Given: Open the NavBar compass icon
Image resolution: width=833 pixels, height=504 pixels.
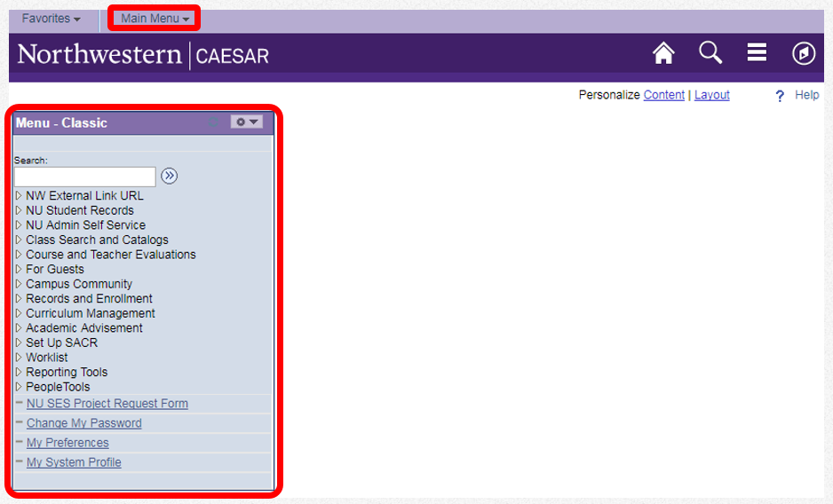Looking at the screenshot, I should click(x=803, y=53).
